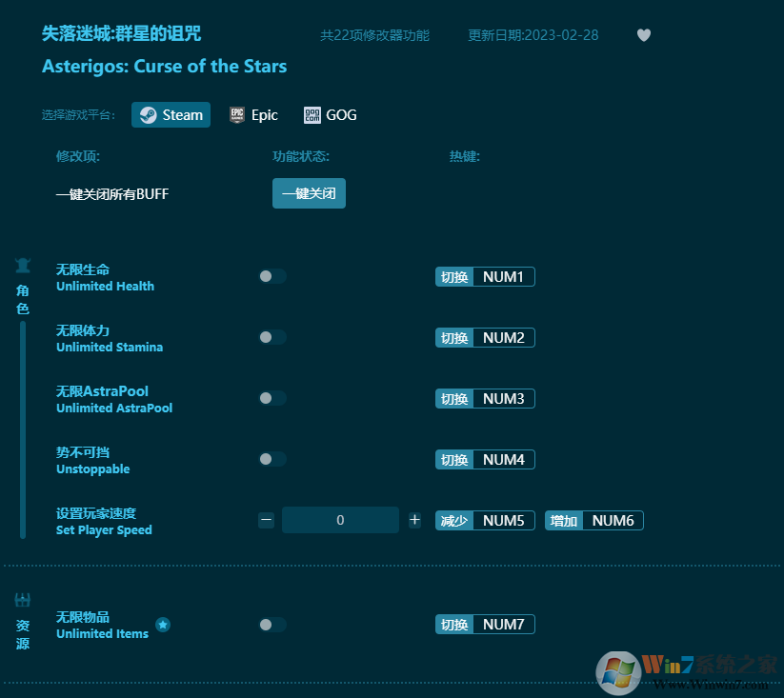Click the Set Player Speed value field
Viewport: 784px width, 698px height.
point(340,520)
